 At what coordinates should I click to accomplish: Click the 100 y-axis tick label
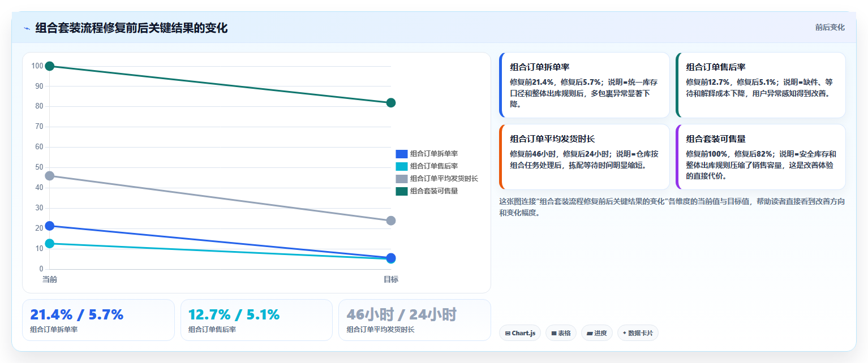(37, 66)
